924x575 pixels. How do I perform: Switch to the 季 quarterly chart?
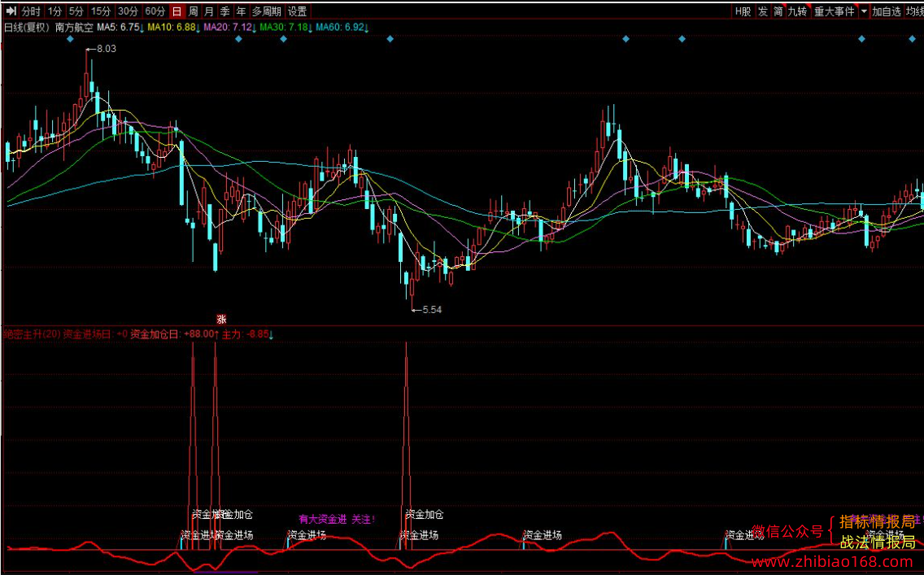pos(224,11)
